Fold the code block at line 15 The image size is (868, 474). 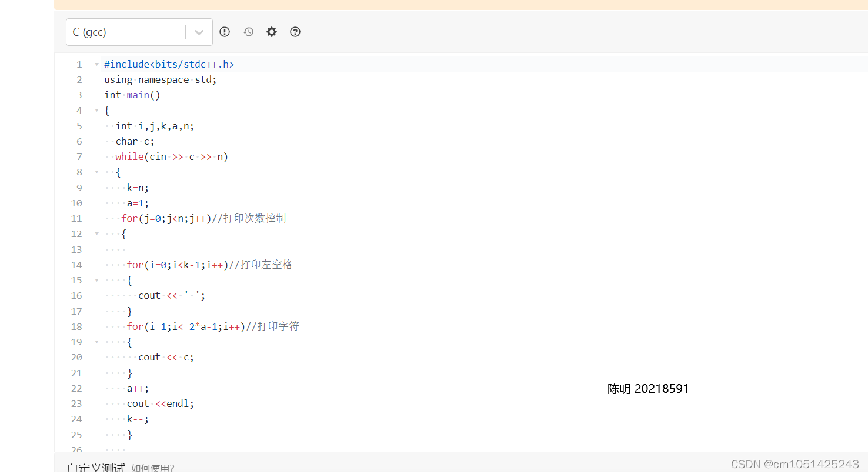click(96, 280)
